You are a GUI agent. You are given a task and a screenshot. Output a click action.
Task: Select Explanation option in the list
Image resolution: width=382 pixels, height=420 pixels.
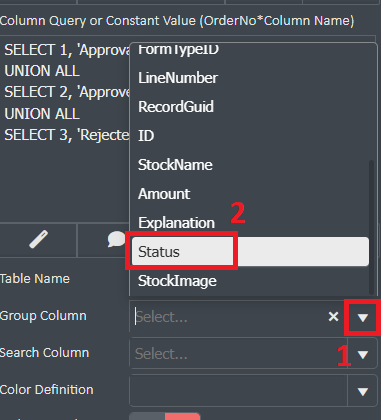[x=250, y=223]
